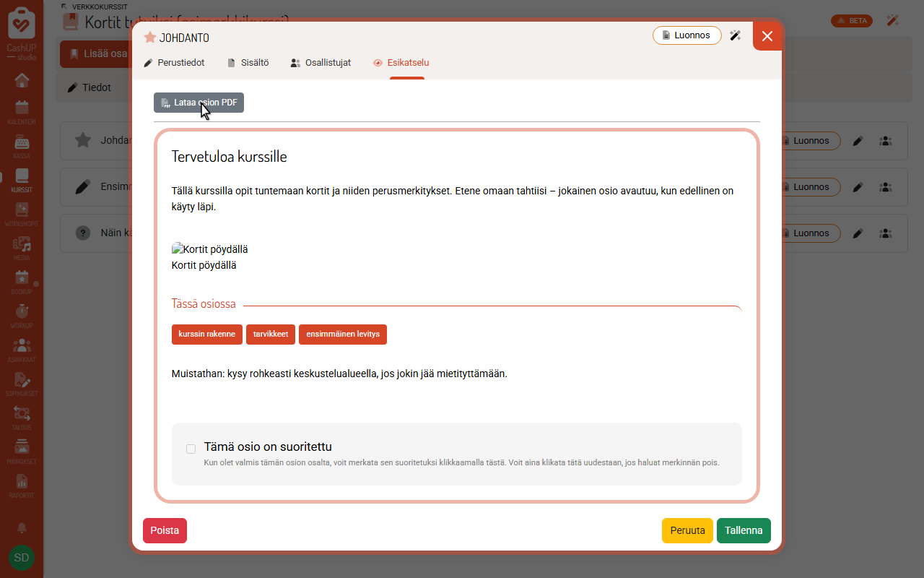Click the magic wand icon in the Johdanto dialog
Screen dimensions: 924x578
[x=736, y=35]
